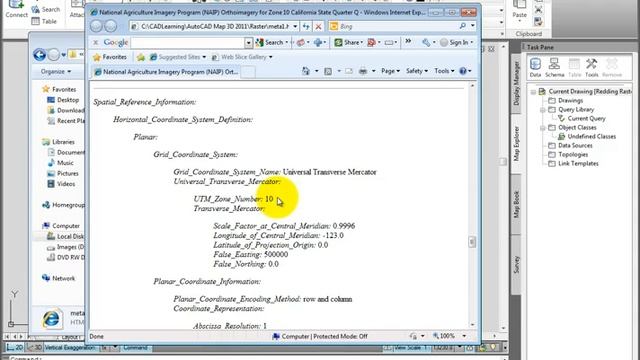Click the Add to Favorites bar star icon
640x360 pixels.
point(141,57)
